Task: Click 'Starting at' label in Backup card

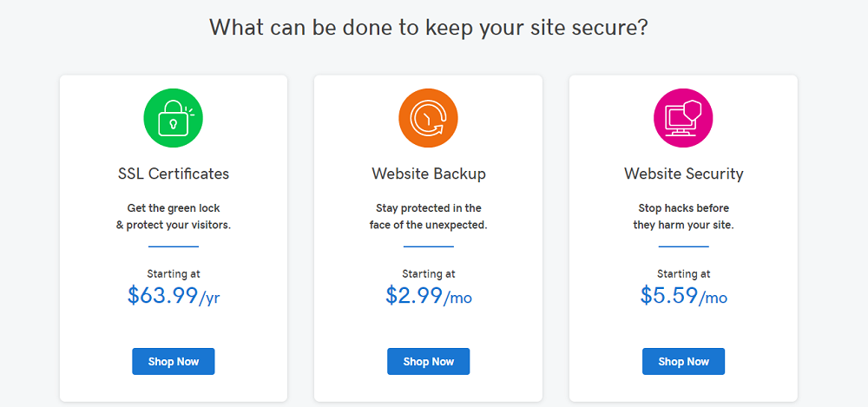Action: [429, 273]
